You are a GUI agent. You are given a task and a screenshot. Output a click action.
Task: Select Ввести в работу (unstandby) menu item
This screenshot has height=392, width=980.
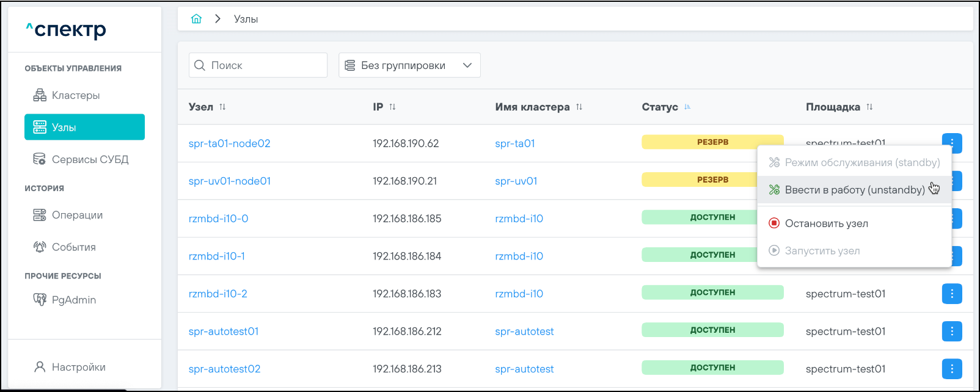(x=854, y=190)
